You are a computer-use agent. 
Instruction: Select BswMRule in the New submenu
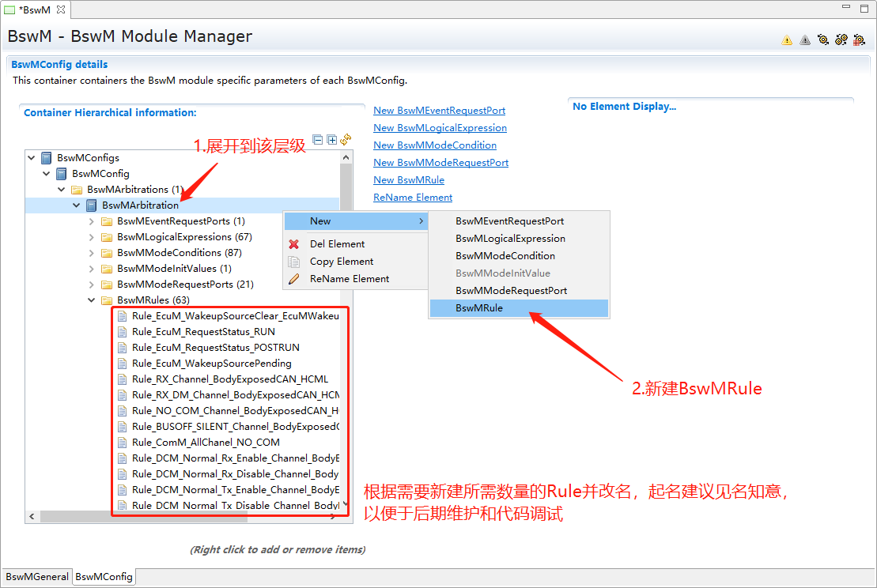(479, 308)
